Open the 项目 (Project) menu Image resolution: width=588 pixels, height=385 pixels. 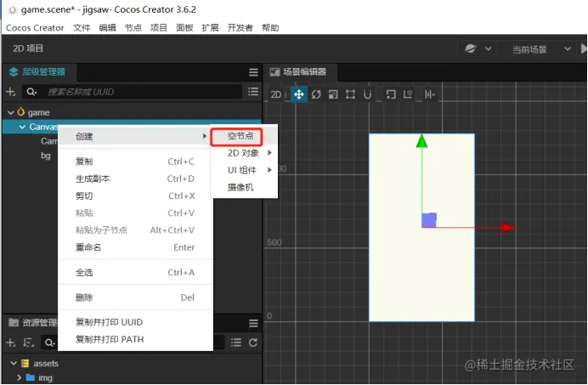[x=159, y=28]
